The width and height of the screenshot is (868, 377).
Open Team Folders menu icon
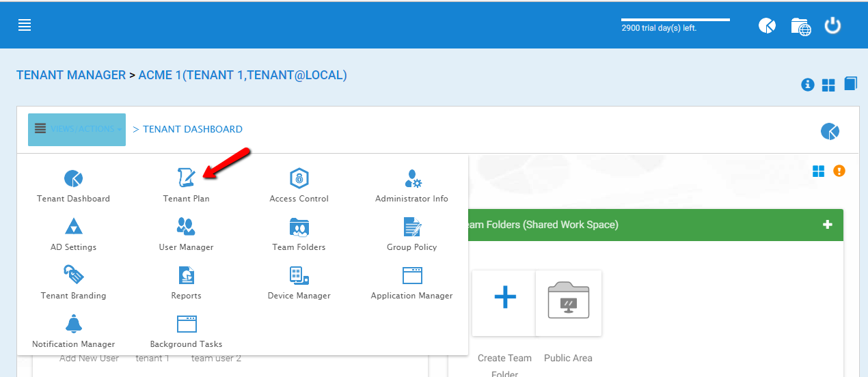299,227
